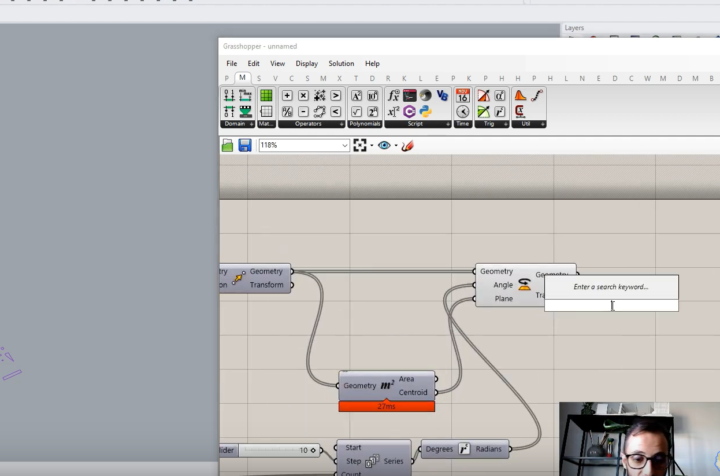
Task: Switch to the W component tab
Action: [647, 78]
